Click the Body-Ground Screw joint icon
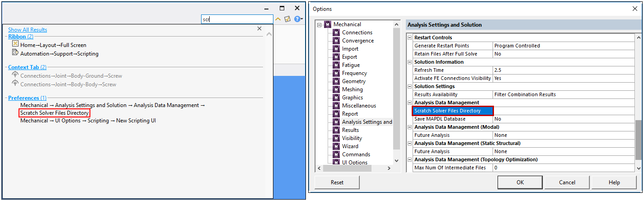The height and width of the screenshot is (201, 644). click(x=15, y=75)
